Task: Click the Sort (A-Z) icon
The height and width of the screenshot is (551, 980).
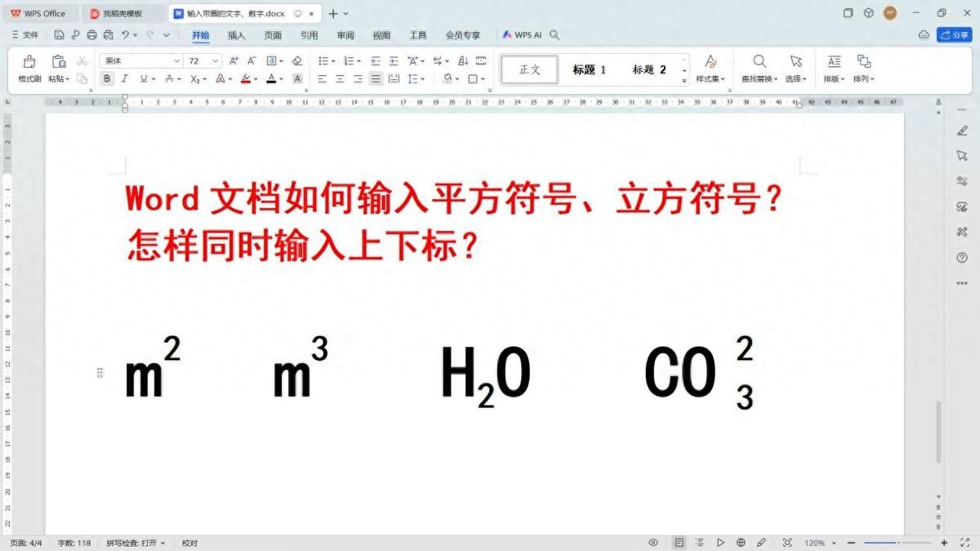Action: (x=463, y=61)
